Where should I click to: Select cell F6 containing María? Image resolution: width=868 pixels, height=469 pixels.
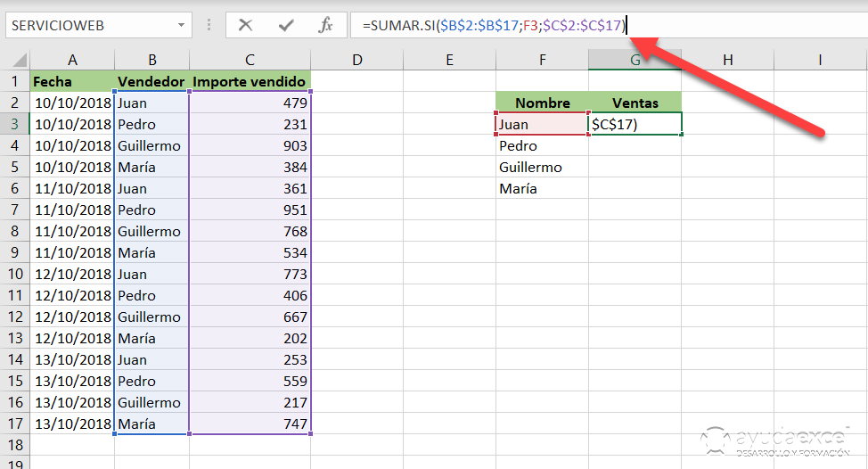click(543, 188)
